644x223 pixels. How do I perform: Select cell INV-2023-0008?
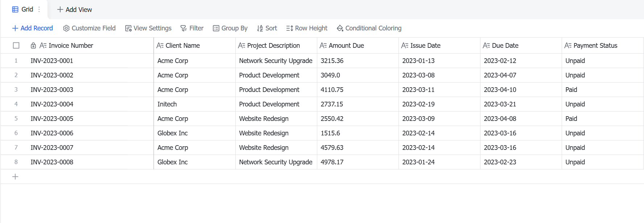90,162
